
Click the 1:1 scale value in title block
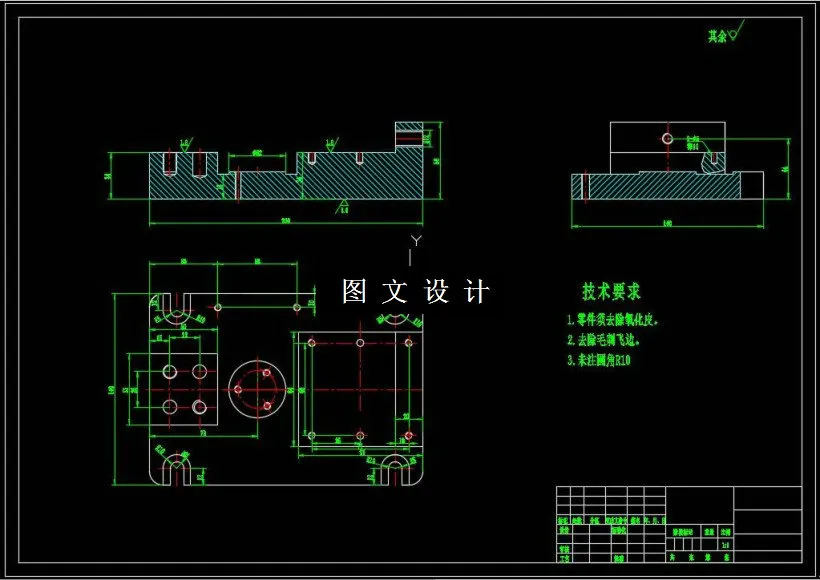(x=727, y=545)
